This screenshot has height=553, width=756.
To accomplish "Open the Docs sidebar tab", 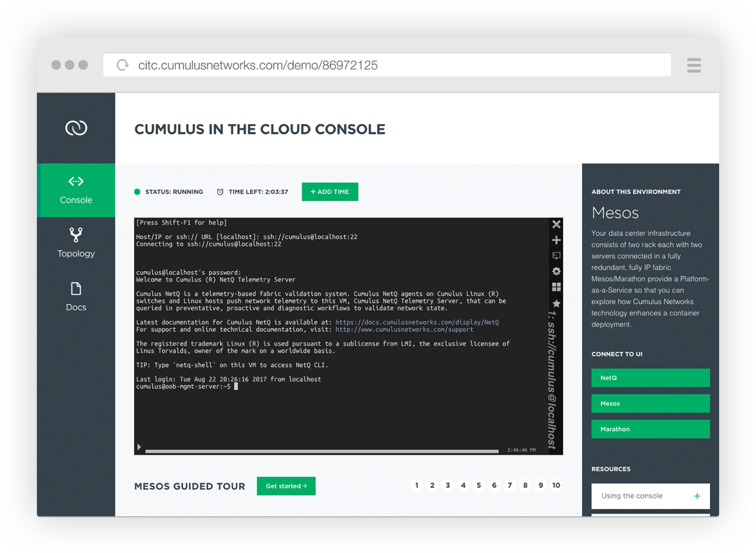I will (x=76, y=297).
